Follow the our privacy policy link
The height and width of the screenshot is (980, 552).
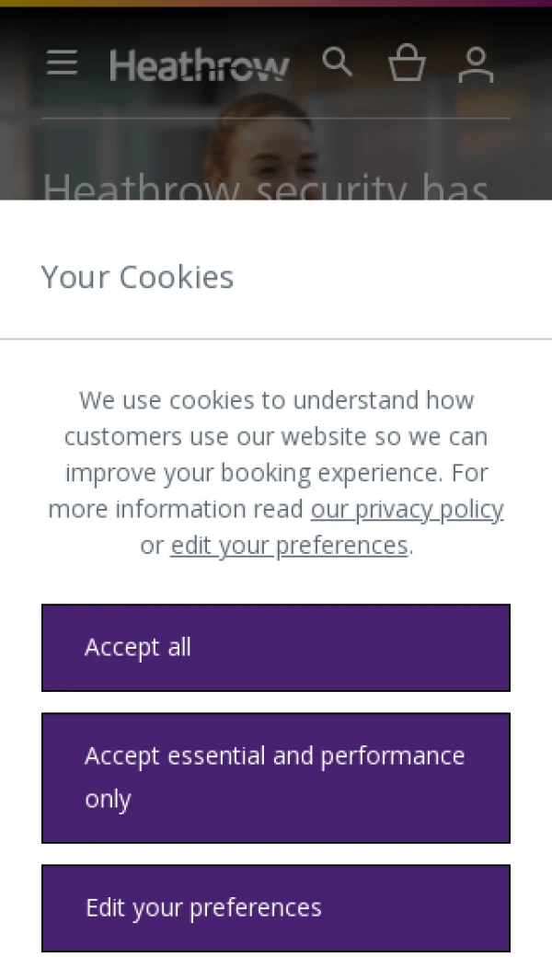[407, 510]
